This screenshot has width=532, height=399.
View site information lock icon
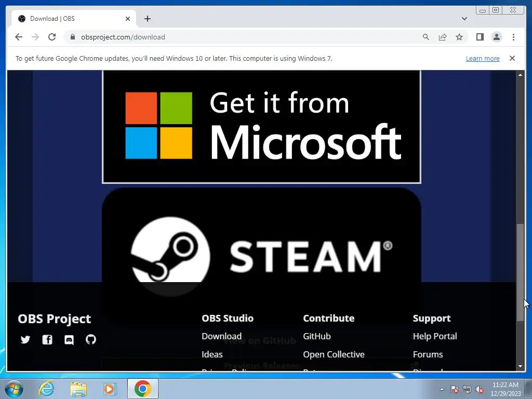pos(72,37)
